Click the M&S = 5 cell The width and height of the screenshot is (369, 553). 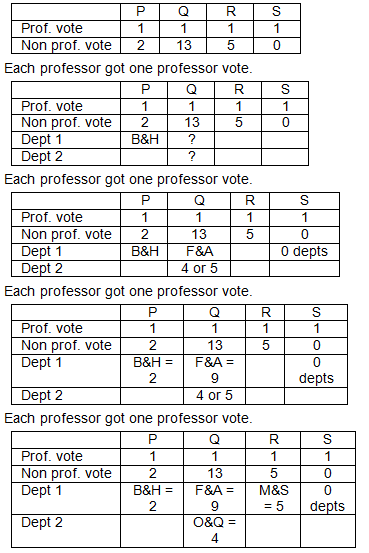click(273, 498)
